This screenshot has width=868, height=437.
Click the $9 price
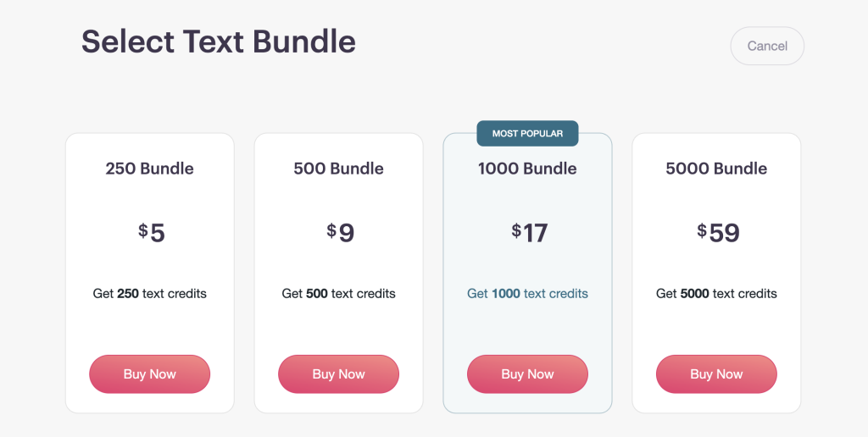[341, 233]
